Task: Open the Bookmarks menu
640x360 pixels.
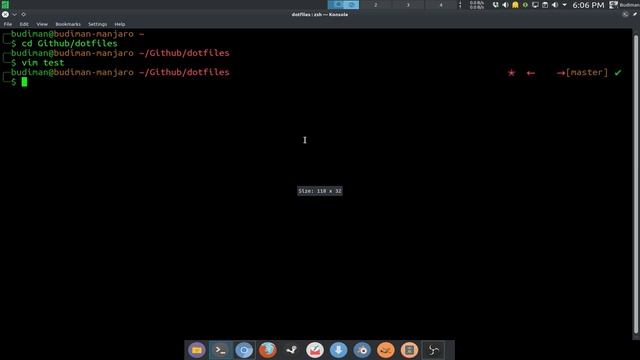Action: [x=68, y=24]
